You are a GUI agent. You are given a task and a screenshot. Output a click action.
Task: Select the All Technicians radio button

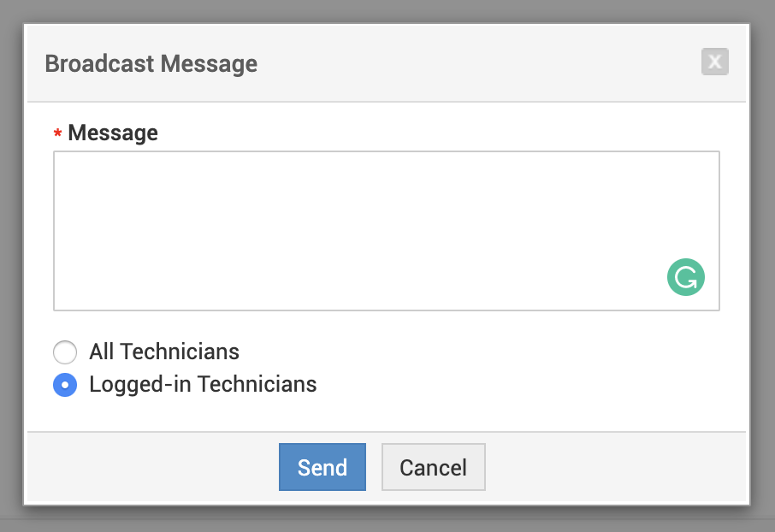coord(65,352)
